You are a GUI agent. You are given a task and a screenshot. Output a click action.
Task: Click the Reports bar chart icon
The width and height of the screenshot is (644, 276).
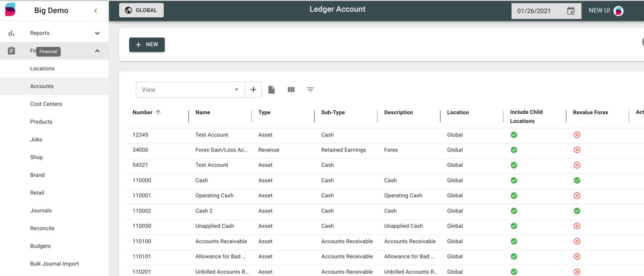(x=11, y=33)
